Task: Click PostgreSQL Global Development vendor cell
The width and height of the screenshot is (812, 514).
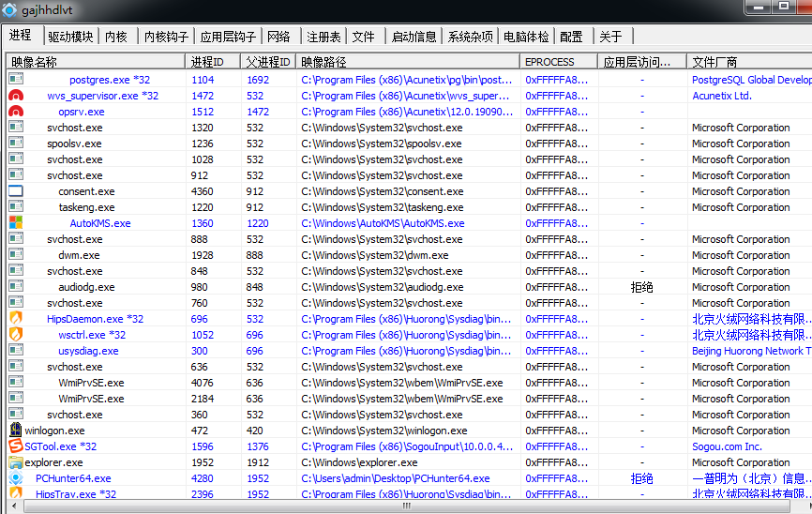Action: (x=752, y=80)
